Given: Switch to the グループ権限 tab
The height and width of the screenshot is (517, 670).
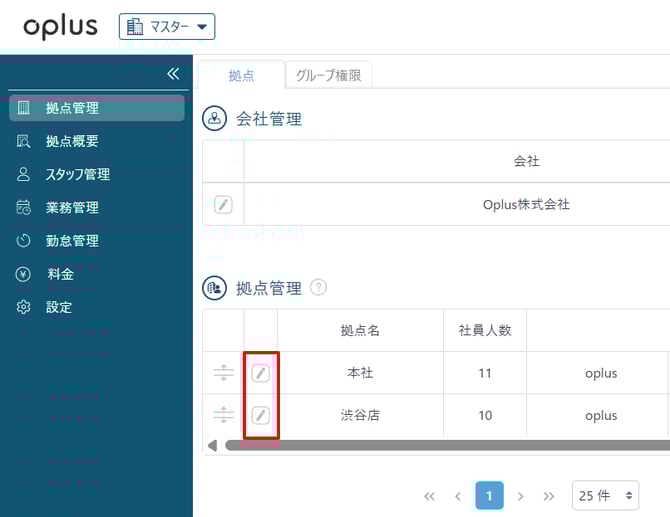Looking at the screenshot, I should coord(328,75).
